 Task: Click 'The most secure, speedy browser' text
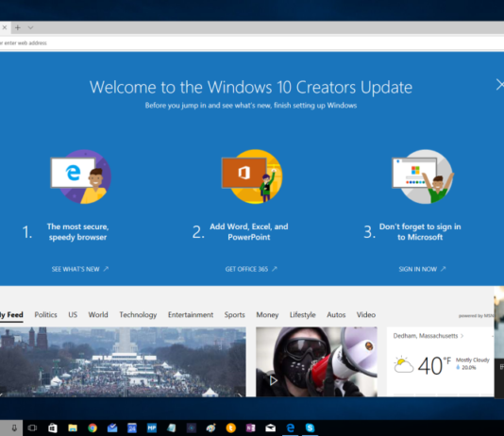77,232
